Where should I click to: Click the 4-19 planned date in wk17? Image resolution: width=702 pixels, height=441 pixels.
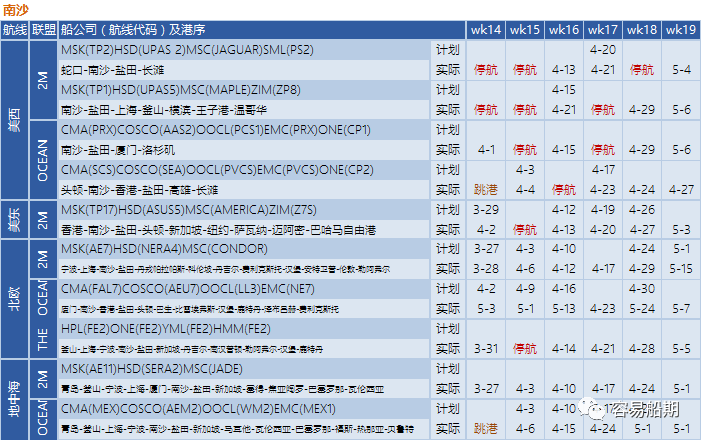603,210
